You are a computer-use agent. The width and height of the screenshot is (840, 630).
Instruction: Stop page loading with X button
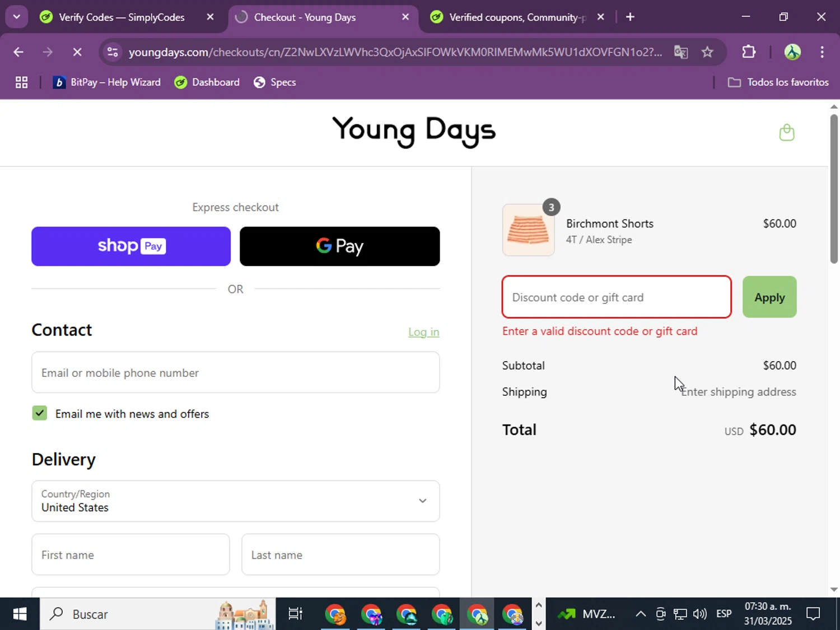pos(77,52)
